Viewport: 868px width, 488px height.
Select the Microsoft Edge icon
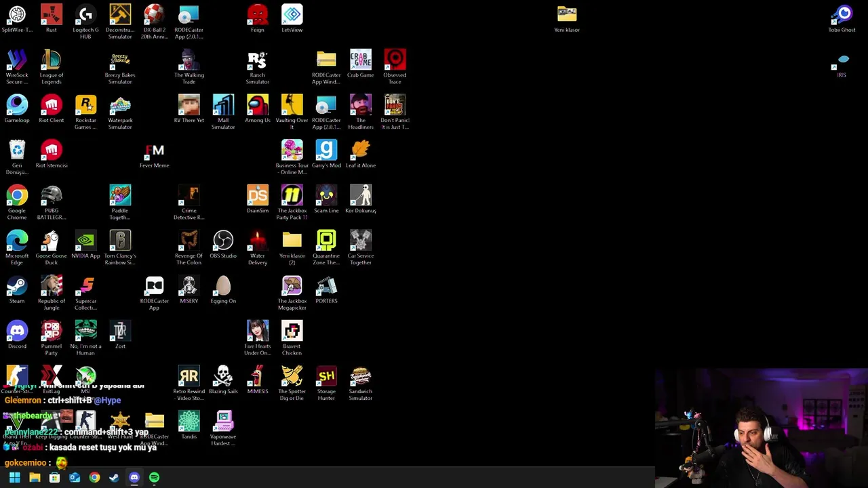pos(17,247)
